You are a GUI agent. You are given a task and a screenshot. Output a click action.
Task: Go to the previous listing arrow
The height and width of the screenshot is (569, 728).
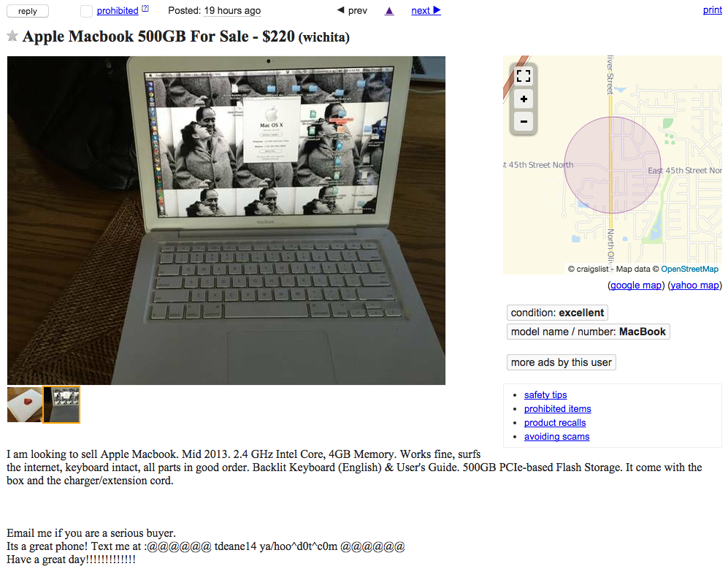pyautogui.click(x=352, y=11)
